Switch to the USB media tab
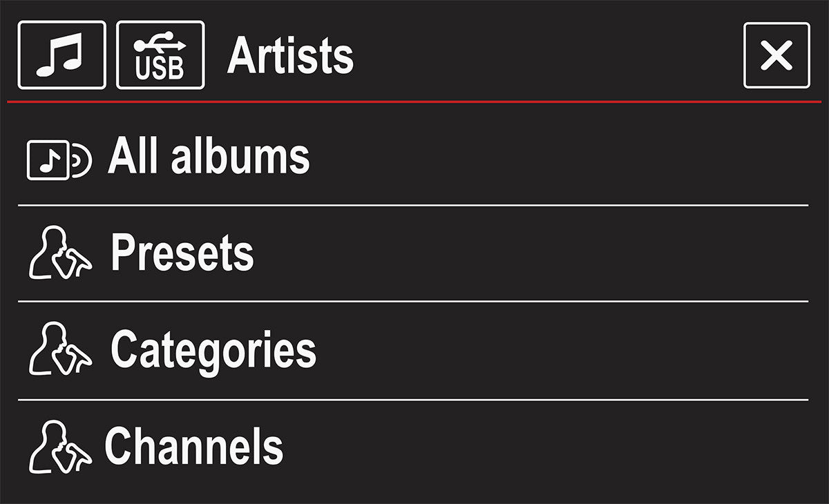The image size is (829, 504). (x=160, y=55)
